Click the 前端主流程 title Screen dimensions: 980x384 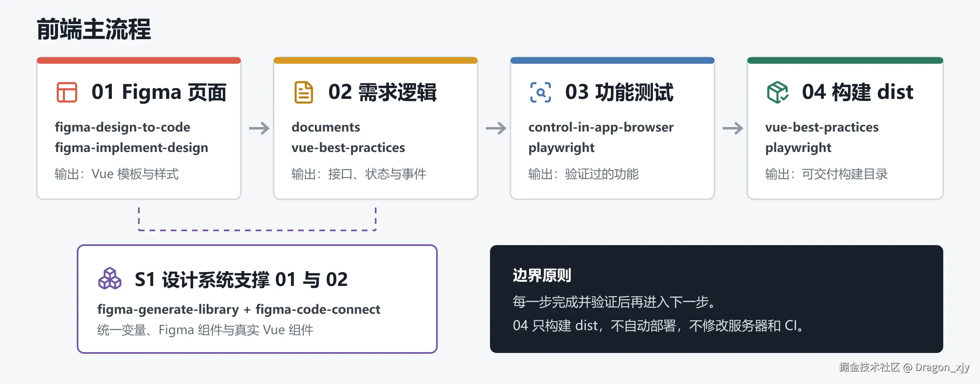click(x=94, y=29)
